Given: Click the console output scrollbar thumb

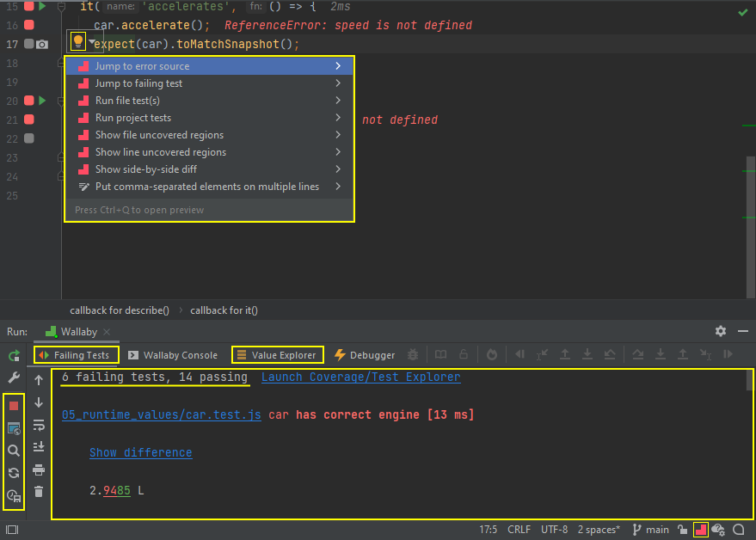Looking at the screenshot, I should [750, 380].
